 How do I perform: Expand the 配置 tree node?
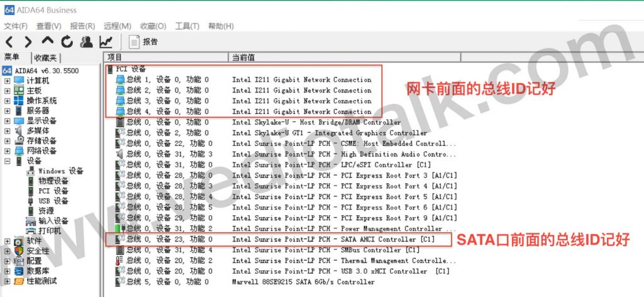tap(7, 261)
